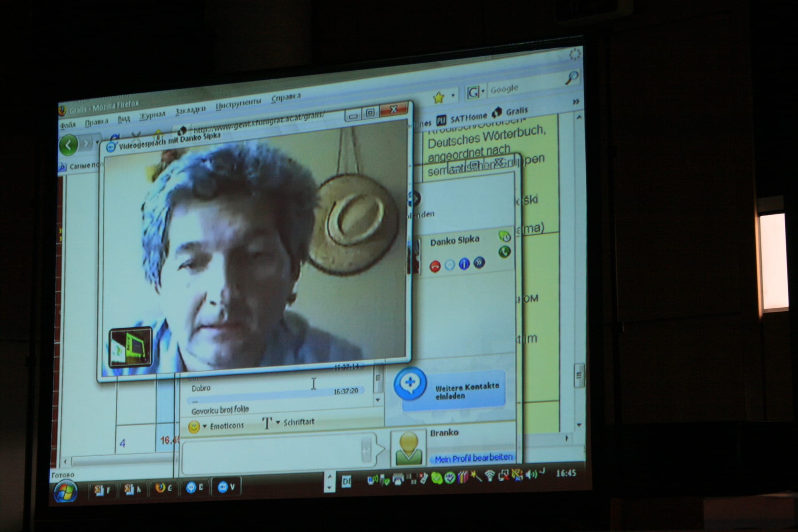Open chat bubble icon under Danko Sipka
Viewport: 798px width, 532px height.
450,265
